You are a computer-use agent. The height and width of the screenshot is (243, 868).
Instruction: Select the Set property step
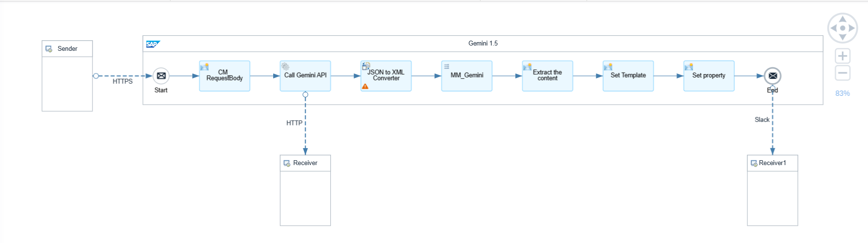(x=709, y=76)
